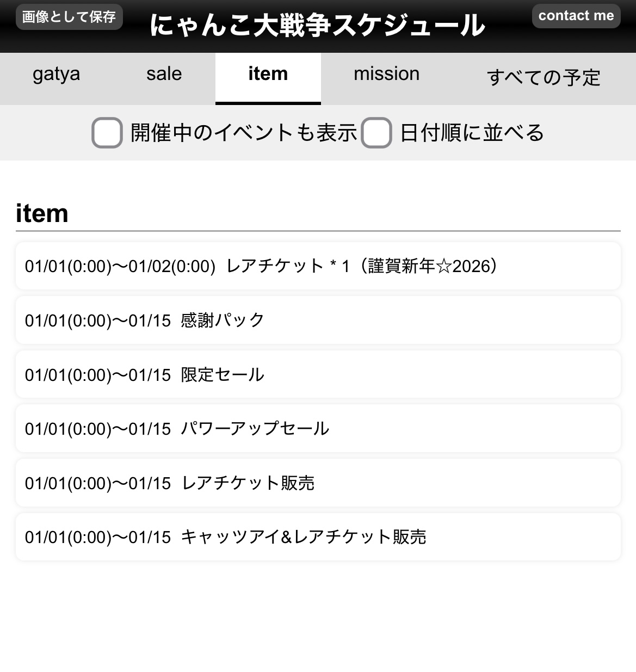636x672 pixels.
Task: Click the 開催中のイベントも表示 label text
Action: pyautogui.click(x=243, y=133)
